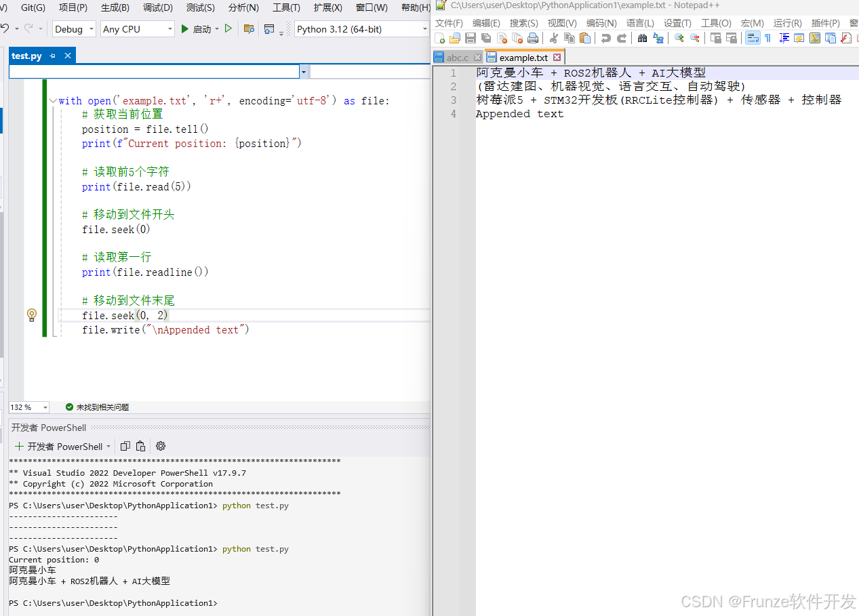Image resolution: width=859 pixels, height=616 pixels.
Task: Click the lightbulb quick actions icon
Action: [x=31, y=315]
